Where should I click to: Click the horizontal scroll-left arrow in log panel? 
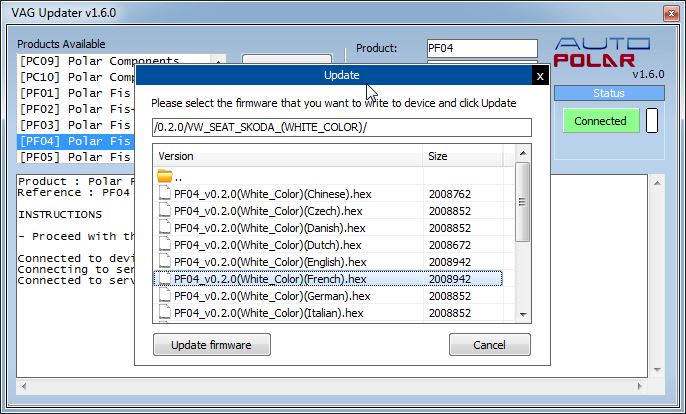24,386
